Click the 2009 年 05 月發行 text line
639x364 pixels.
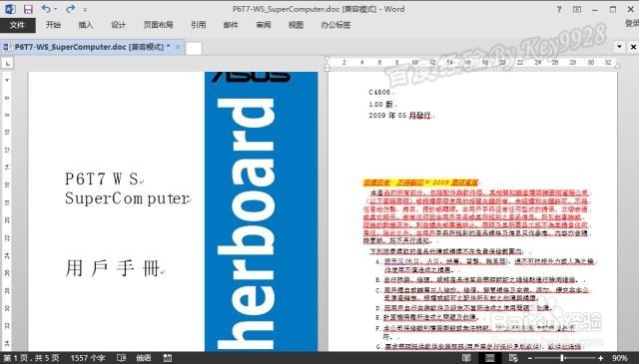(399, 116)
